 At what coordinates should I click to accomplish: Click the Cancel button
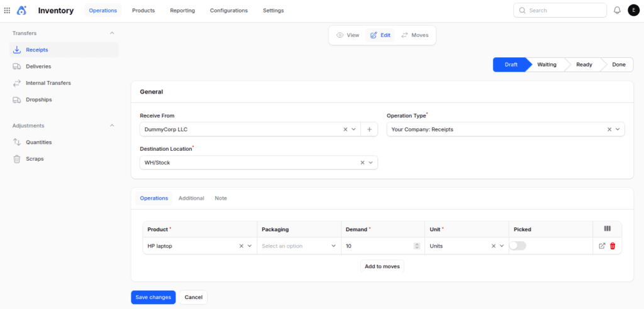tap(194, 297)
